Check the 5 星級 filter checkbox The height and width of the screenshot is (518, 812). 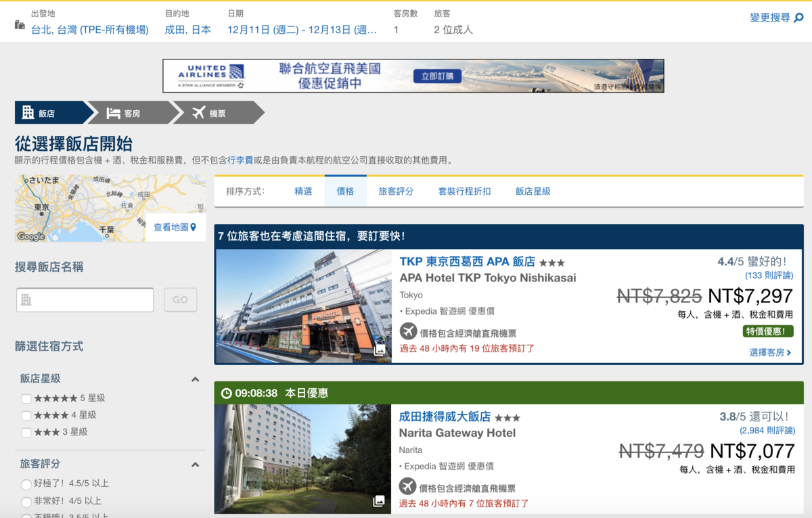[x=26, y=398]
